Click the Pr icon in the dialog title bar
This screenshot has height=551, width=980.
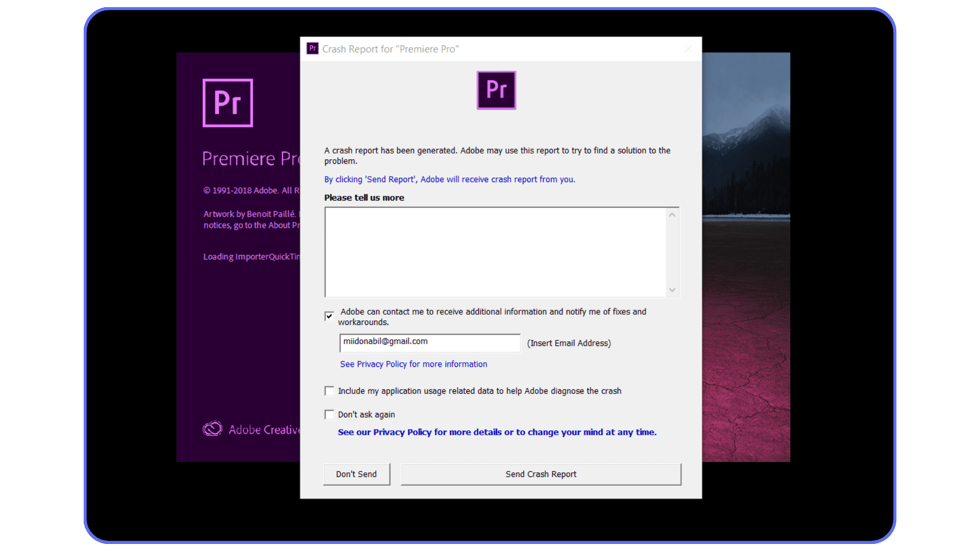click(x=312, y=48)
